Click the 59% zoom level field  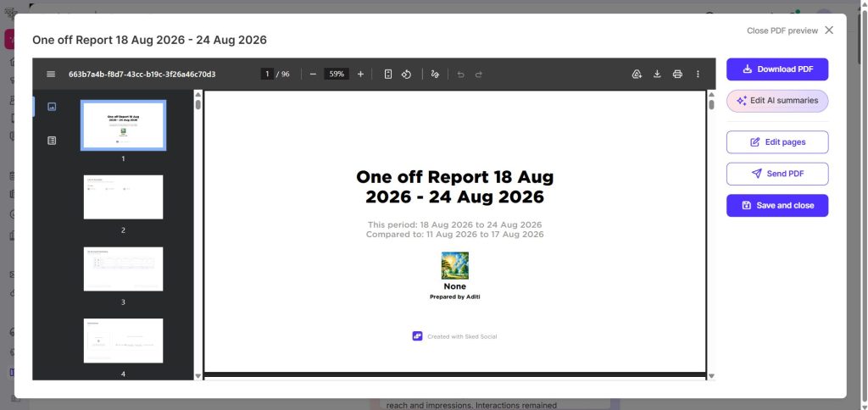pyautogui.click(x=337, y=75)
